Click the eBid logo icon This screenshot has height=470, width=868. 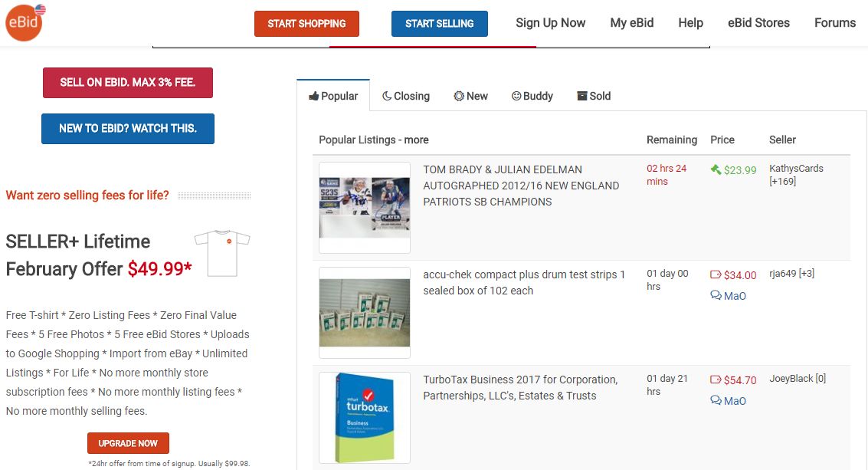coord(25,22)
